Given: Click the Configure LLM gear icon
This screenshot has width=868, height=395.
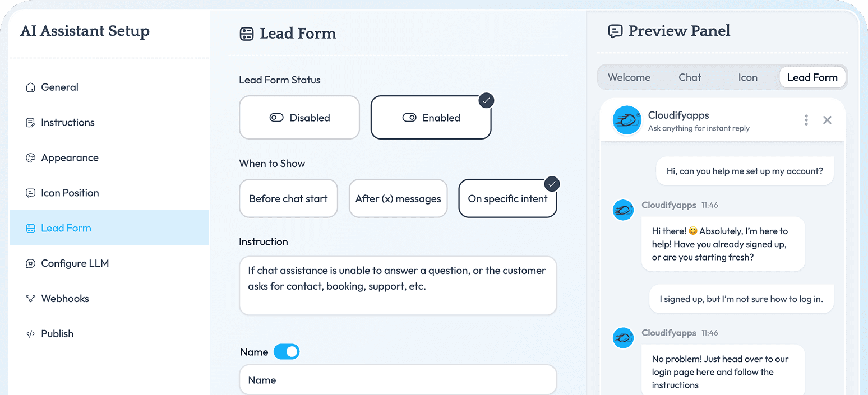Looking at the screenshot, I should coord(31,263).
